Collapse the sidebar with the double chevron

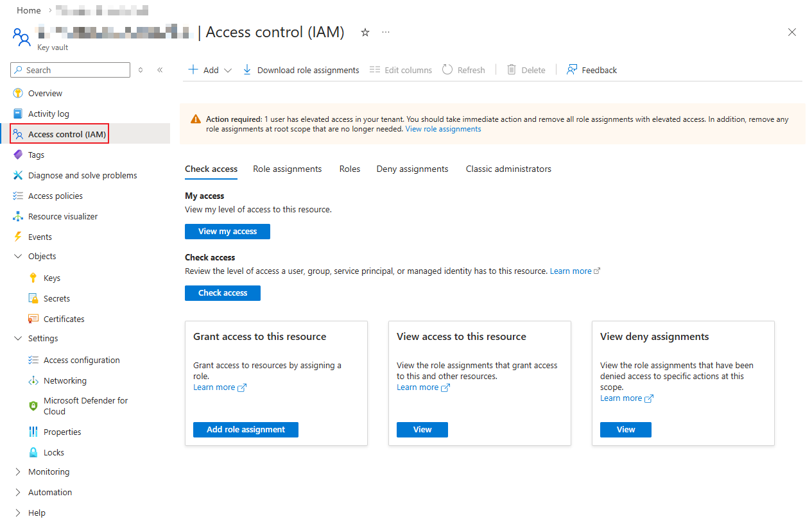pyautogui.click(x=160, y=70)
